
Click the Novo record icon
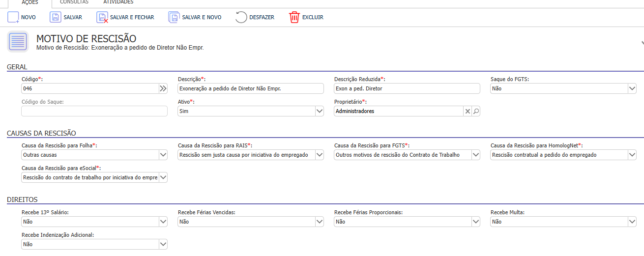pyautogui.click(x=13, y=17)
